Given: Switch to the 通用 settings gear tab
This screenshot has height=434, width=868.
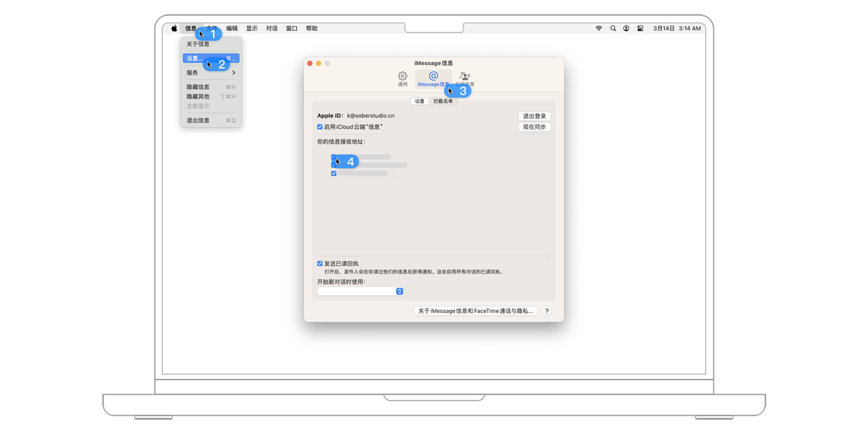Looking at the screenshot, I should coord(402,79).
